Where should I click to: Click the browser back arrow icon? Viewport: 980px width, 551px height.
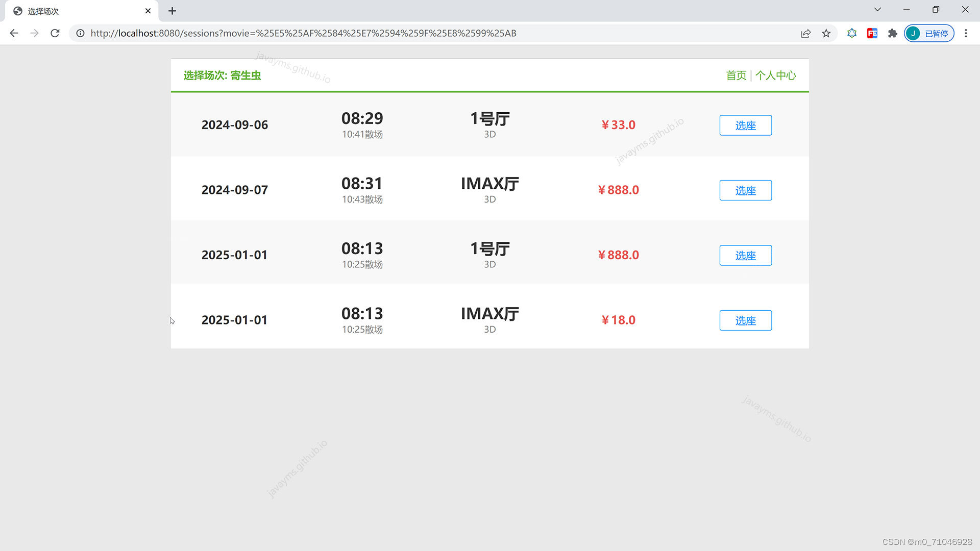click(14, 33)
